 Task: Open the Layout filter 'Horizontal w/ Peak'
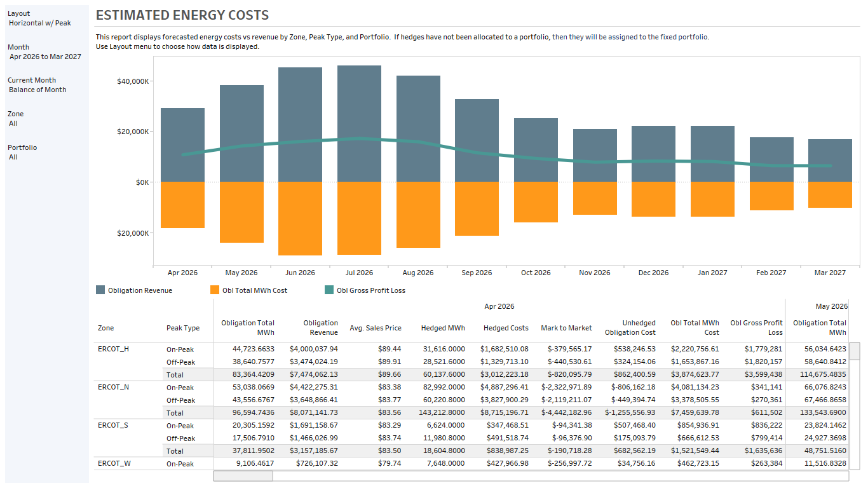point(40,23)
